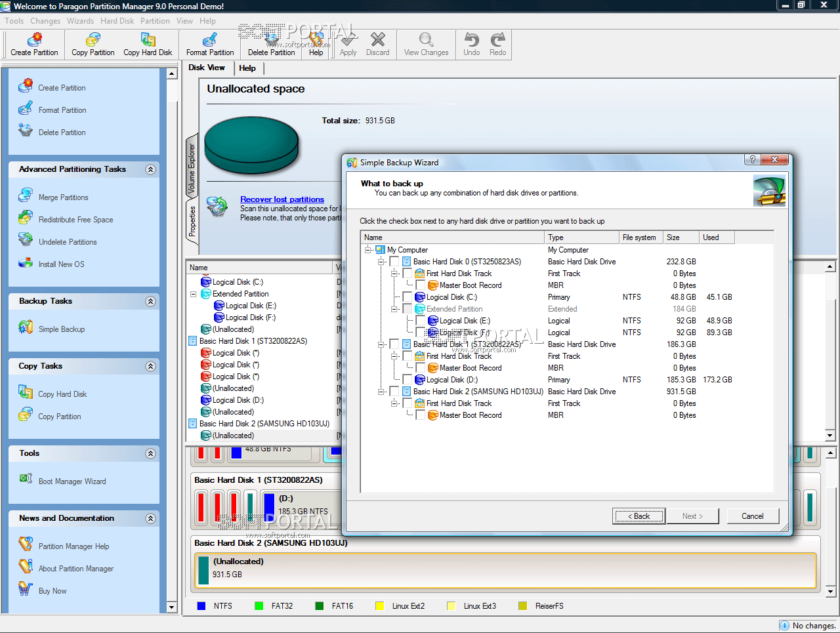Image resolution: width=840 pixels, height=633 pixels.
Task: Collapse Copy Tasks panel
Action: click(150, 366)
